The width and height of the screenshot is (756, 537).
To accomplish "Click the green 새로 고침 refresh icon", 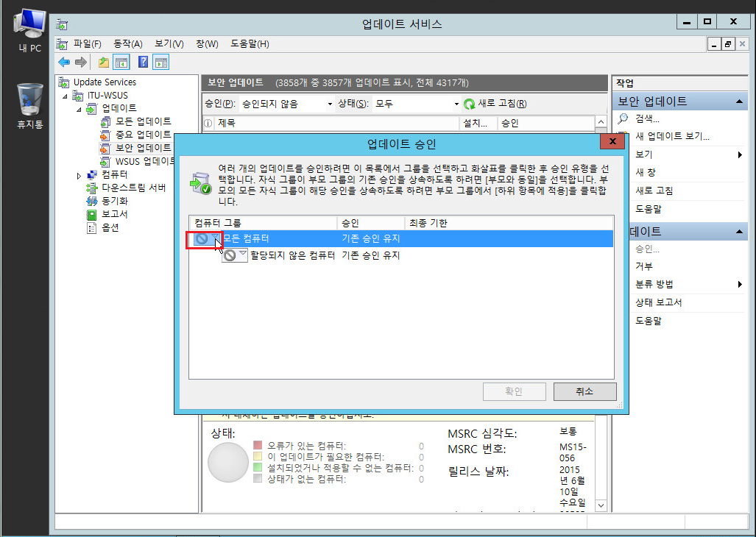I will click(x=470, y=104).
